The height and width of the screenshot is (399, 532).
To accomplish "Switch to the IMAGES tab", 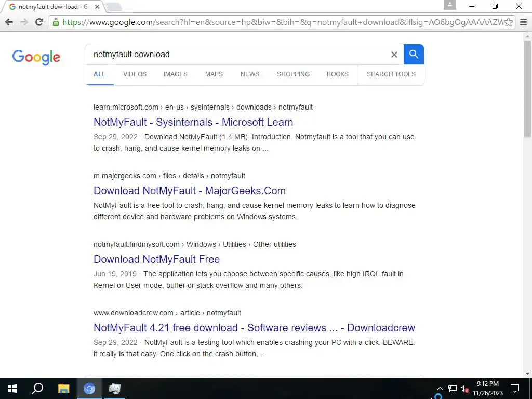I will [x=176, y=74].
